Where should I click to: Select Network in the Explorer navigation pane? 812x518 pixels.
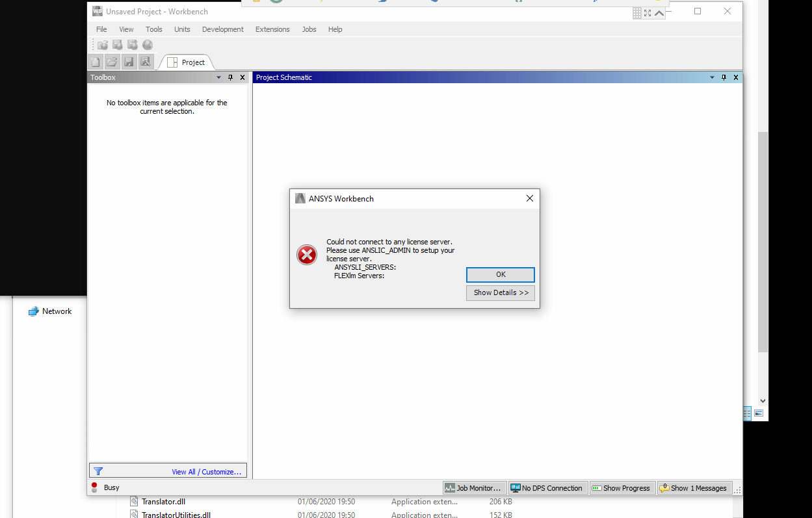coord(50,311)
